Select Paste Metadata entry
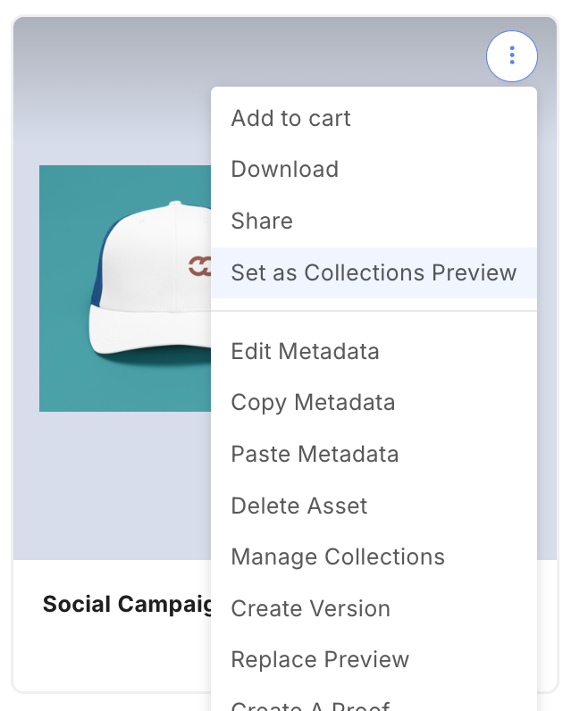Screen dimensions: 588x711 [315, 454]
